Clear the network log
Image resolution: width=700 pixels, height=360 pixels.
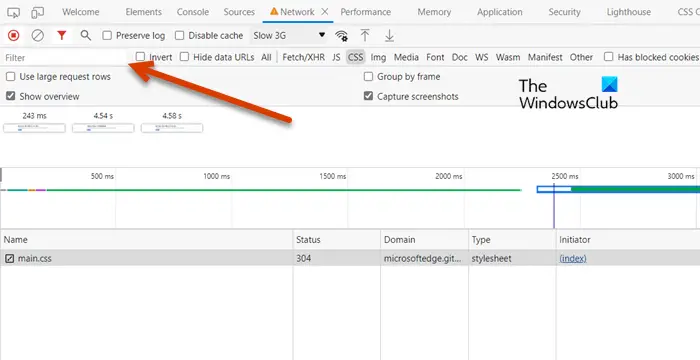38,35
